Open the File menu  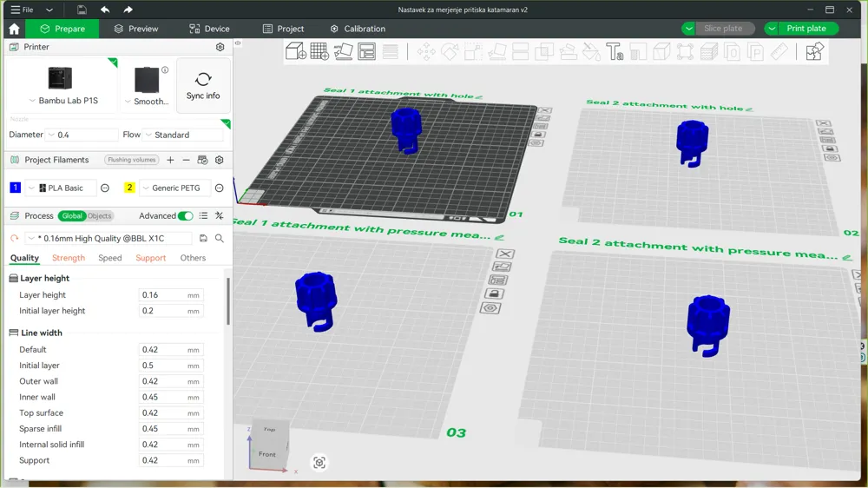[x=23, y=10]
